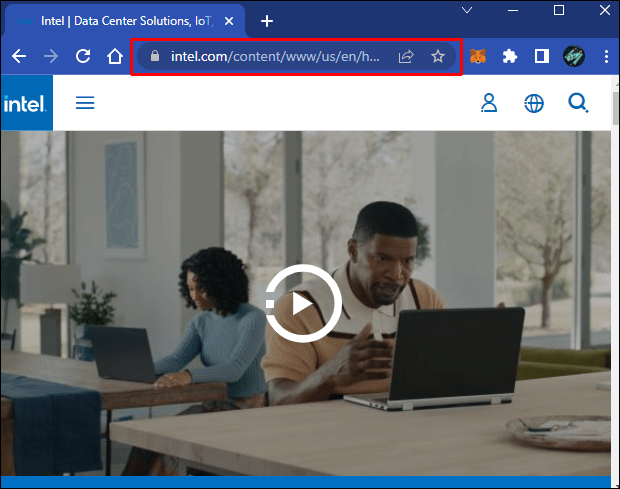Reload the Intel page
This screenshot has height=489, width=620.
[x=83, y=56]
